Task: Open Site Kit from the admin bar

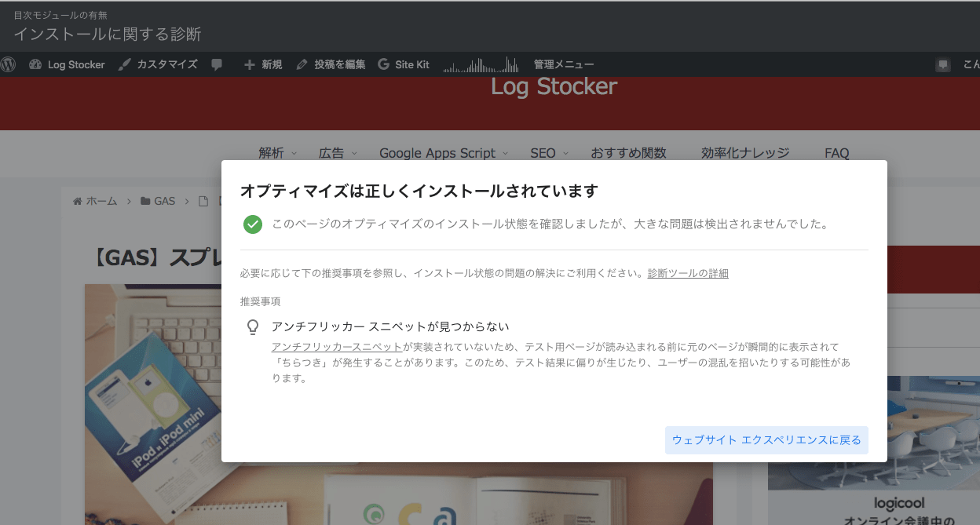Action: [404, 64]
